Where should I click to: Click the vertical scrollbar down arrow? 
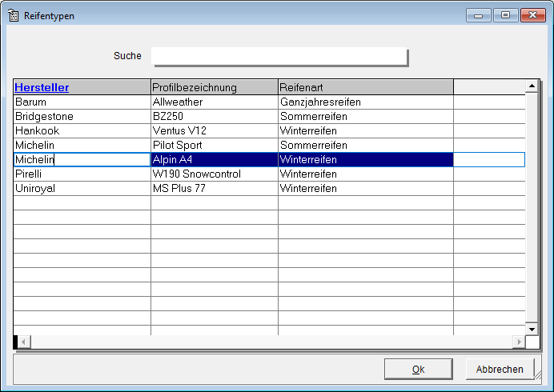(x=532, y=329)
